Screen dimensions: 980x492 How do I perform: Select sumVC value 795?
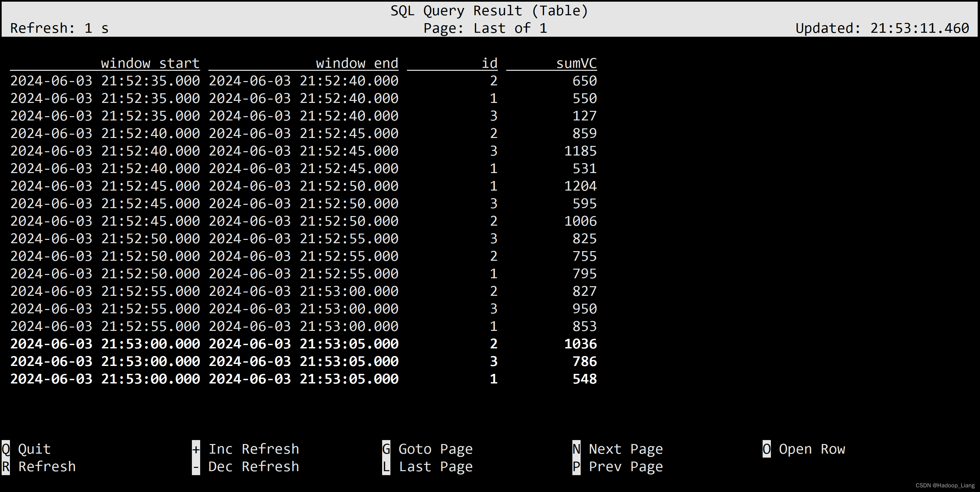[585, 274]
